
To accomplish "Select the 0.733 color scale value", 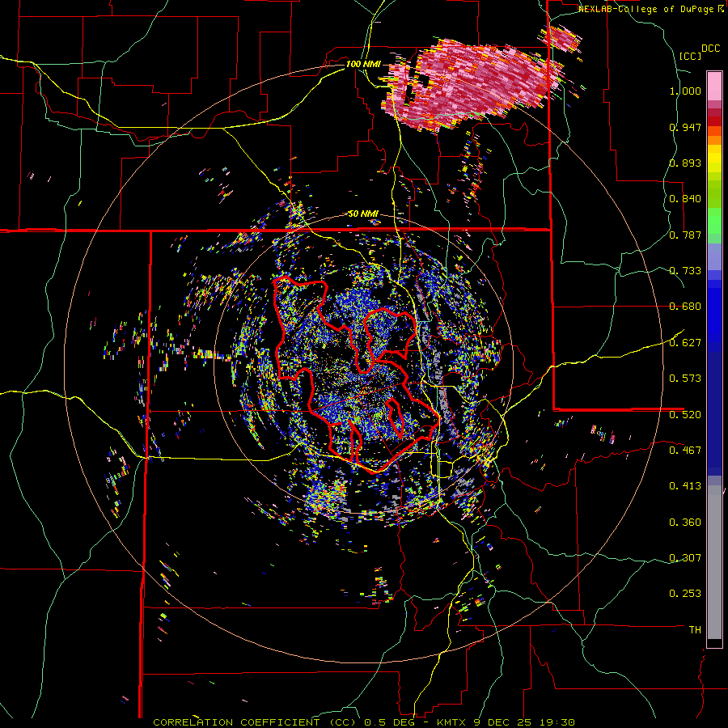I will 685,271.
